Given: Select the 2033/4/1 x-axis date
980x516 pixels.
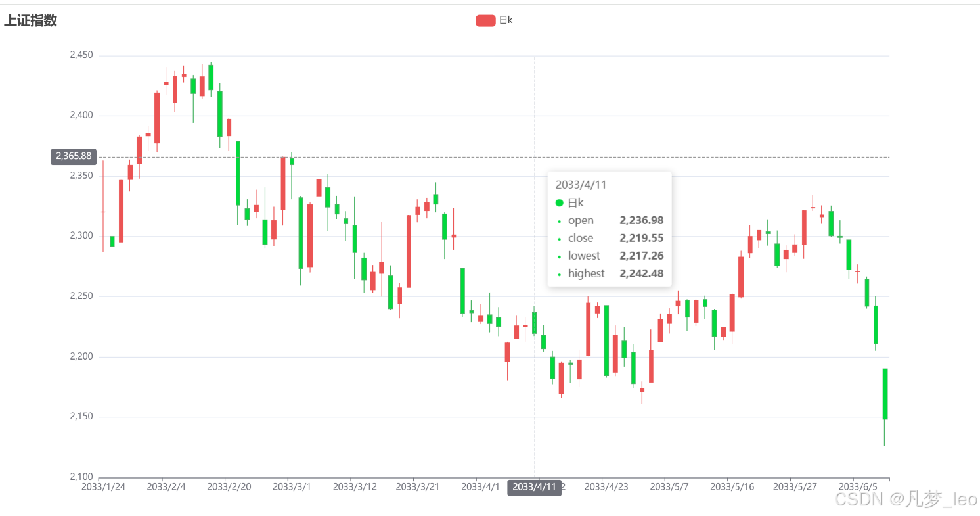Looking at the screenshot, I should pos(481,487).
